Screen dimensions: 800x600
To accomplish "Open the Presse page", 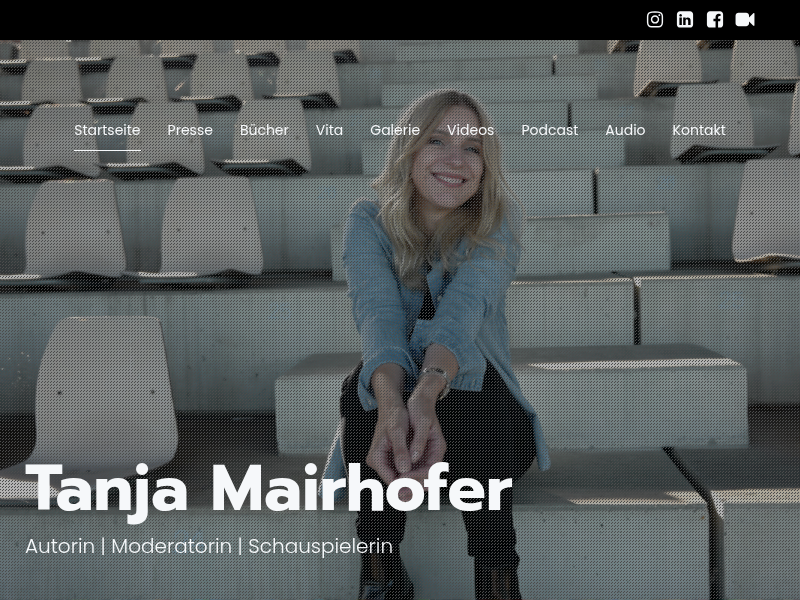I will coord(190,130).
